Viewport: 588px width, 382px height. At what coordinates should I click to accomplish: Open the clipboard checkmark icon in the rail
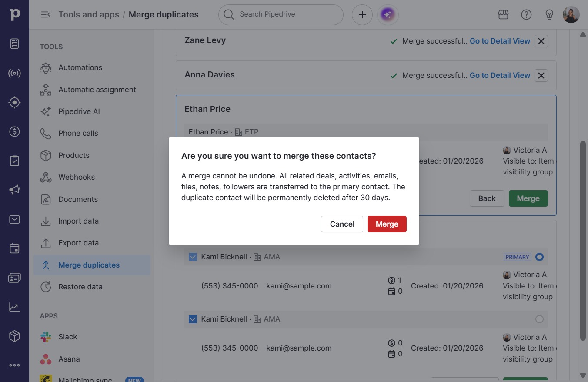point(14,161)
